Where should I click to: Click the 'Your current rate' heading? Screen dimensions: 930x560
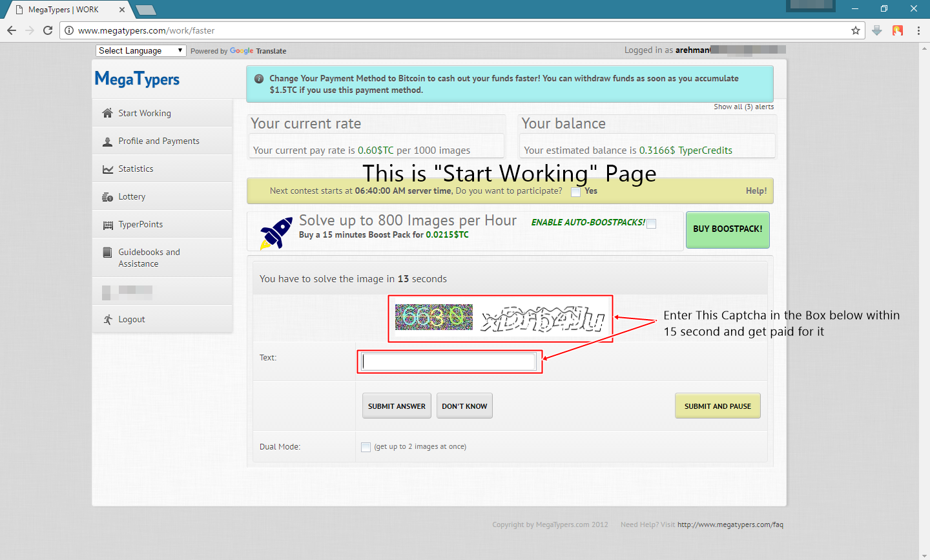pos(306,124)
